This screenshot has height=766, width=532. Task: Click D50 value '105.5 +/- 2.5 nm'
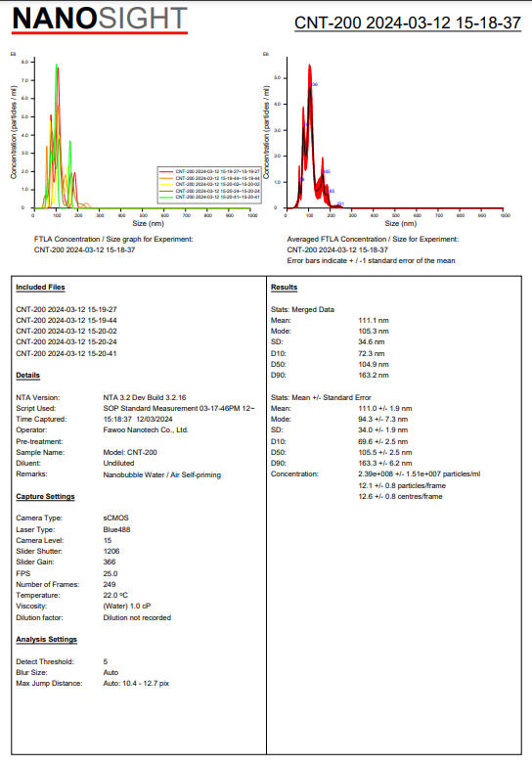coord(385,452)
